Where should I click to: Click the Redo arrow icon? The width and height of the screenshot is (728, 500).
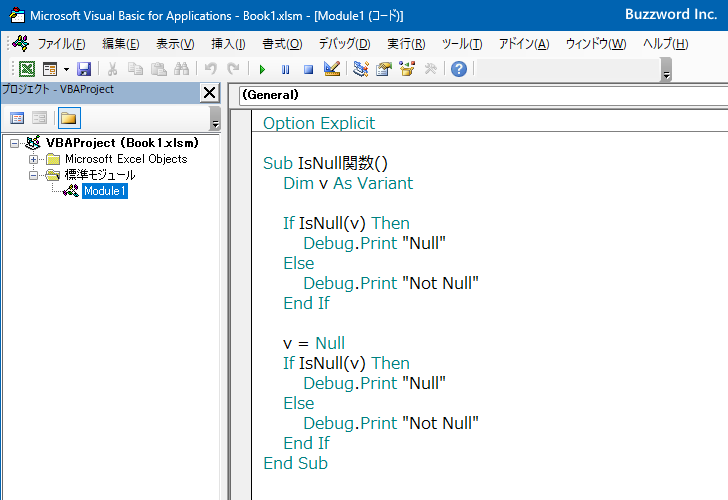pyautogui.click(x=234, y=69)
